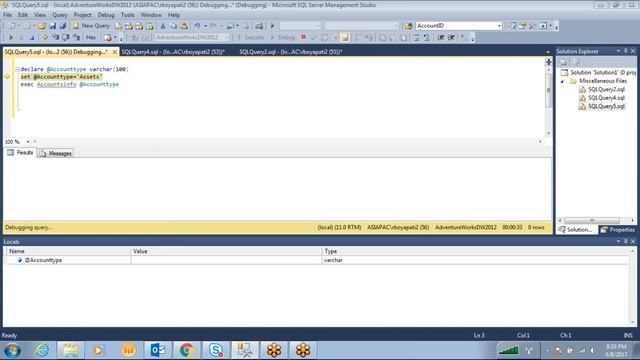Switch to the SQLQuery4.sql tab
The height and width of the screenshot is (360, 640).
coord(173,52)
